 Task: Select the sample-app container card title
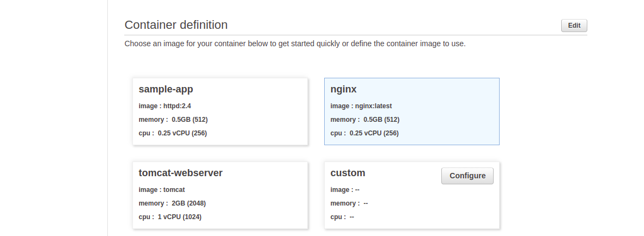tap(166, 89)
